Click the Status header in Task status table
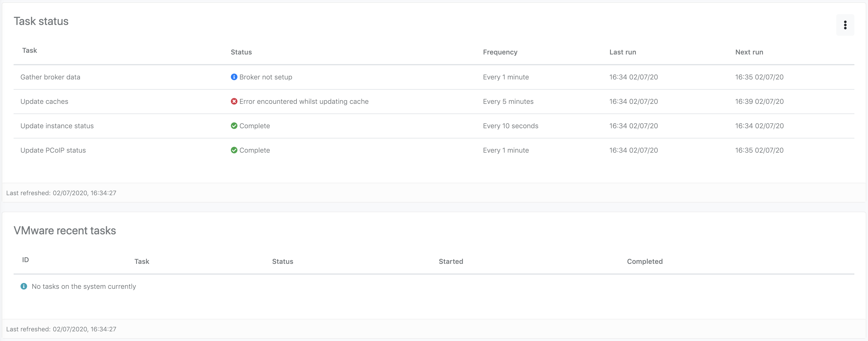The height and width of the screenshot is (341, 868). [x=241, y=52]
